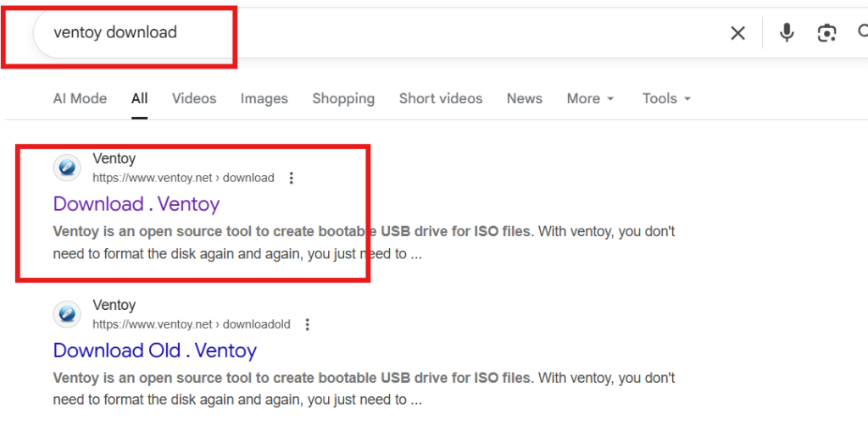Viewport: 868px width, 442px height.
Task: Open the three-dot menu for ventoy.net download result
Action: pos(292,178)
